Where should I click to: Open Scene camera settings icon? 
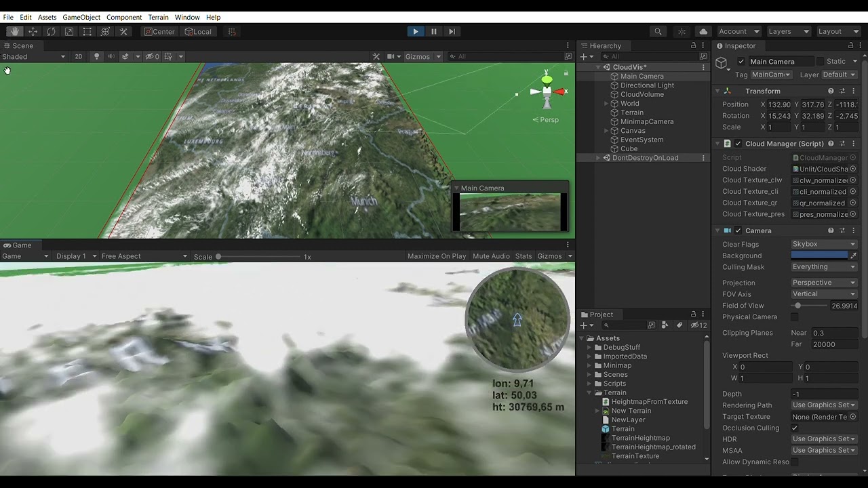(391, 56)
